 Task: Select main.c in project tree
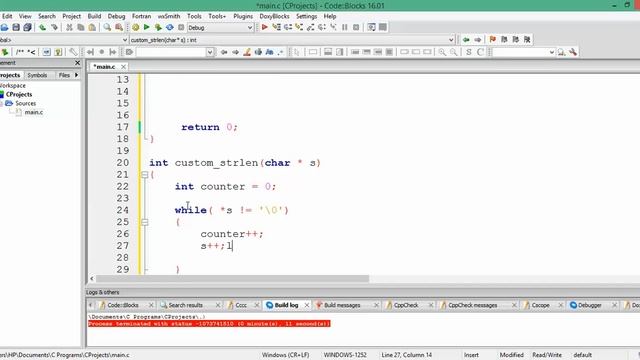click(33, 112)
